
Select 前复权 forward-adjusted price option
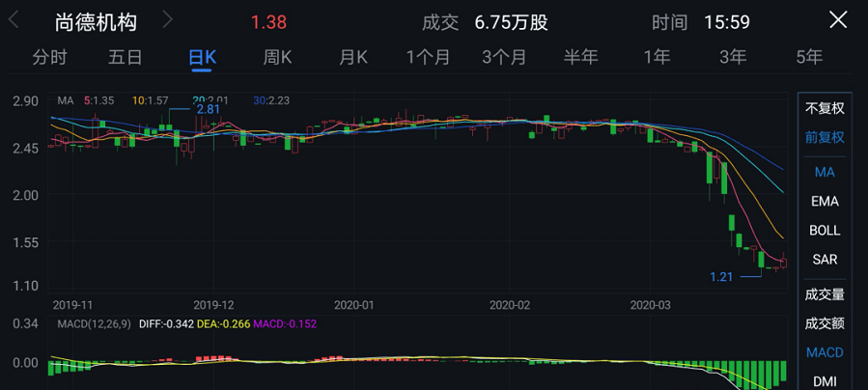825,137
